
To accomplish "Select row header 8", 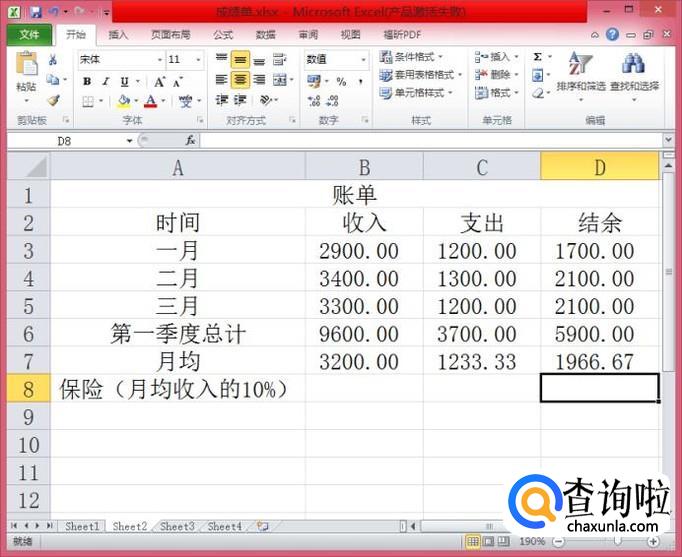I will click(28, 389).
